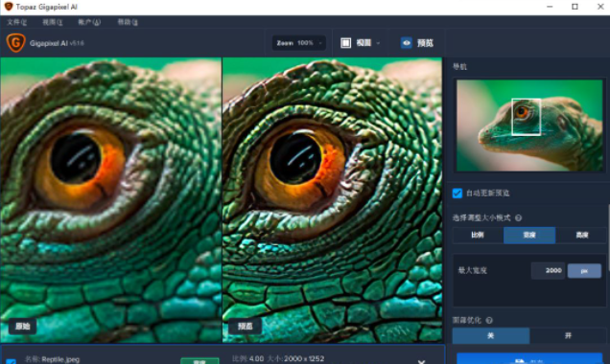Open the Account (账户) menu
The image size is (610, 364).
coord(89,22)
